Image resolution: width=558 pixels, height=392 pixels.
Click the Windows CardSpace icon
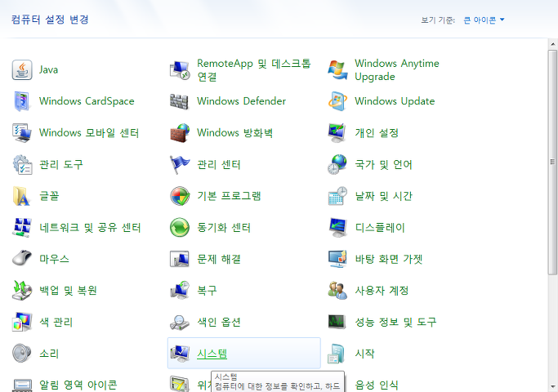tap(22, 101)
